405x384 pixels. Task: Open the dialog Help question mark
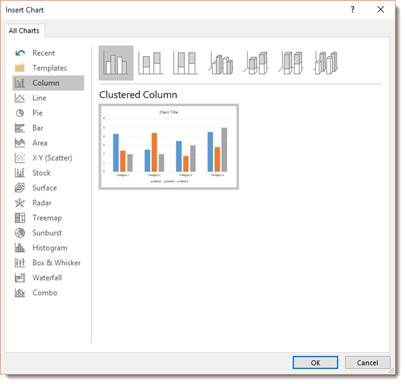point(352,10)
